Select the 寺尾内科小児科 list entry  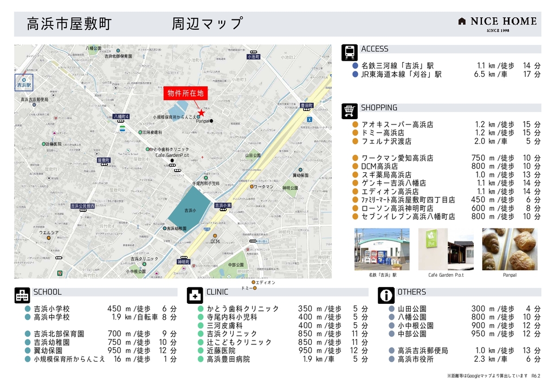(283, 317)
